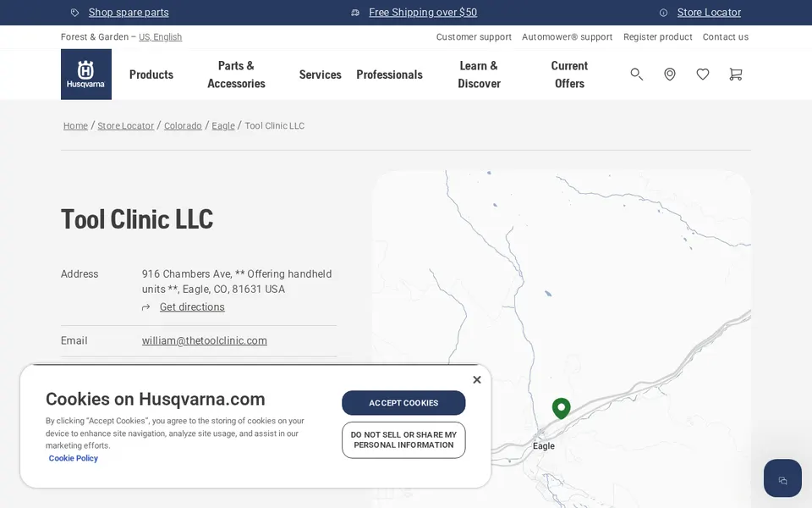Open Customer support link
The width and height of the screenshot is (812, 508).
pyautogui.click(x=474, y=36)
